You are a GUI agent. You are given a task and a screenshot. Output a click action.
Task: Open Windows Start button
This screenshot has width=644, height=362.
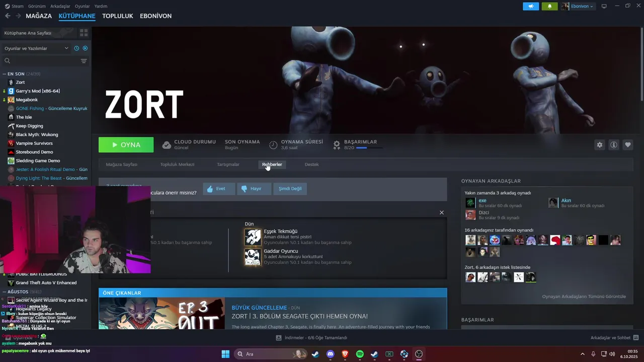(x=225, y=354)
